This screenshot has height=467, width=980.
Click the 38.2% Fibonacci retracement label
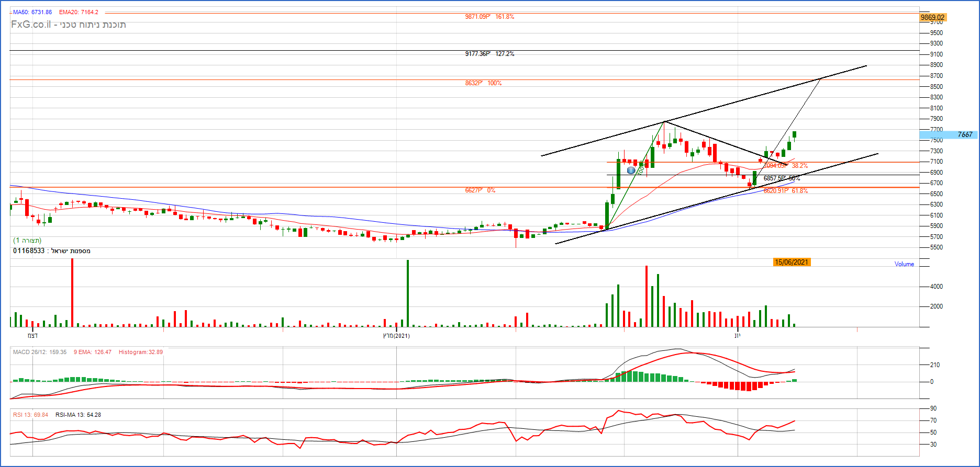pos(785,166)
